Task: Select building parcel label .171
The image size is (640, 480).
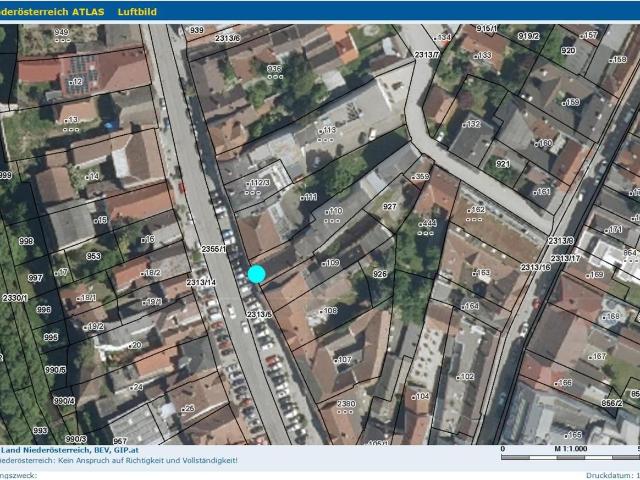Action: point(614,230)
